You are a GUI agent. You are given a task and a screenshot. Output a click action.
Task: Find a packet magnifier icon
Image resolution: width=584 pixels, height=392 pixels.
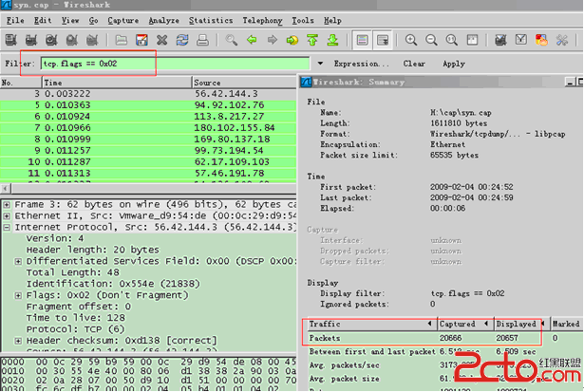[231, 40]
